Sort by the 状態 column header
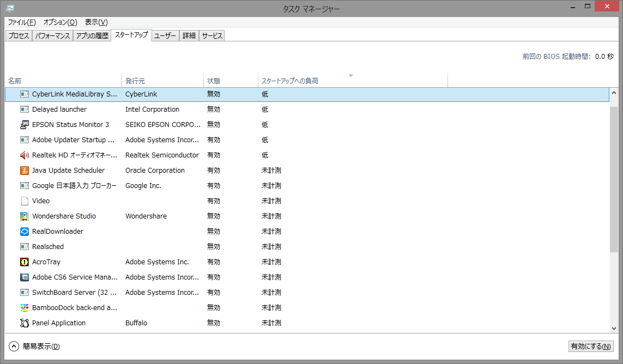Image resolution: width=623 pixels, height=364 pixels. 231,81
